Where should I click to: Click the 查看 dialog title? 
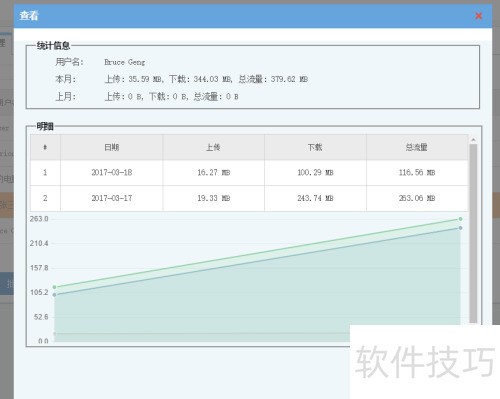pos(29,15)
